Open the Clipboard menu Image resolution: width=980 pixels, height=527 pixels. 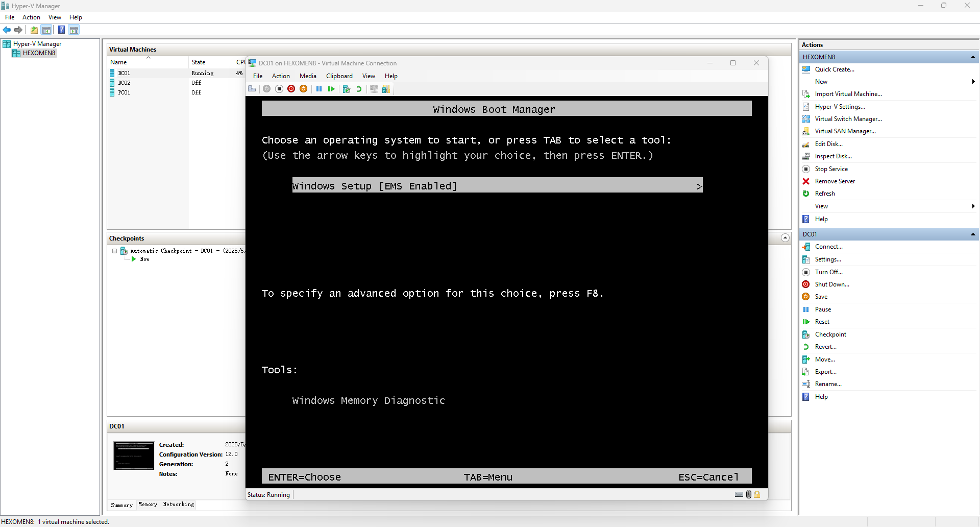[339, 76]
